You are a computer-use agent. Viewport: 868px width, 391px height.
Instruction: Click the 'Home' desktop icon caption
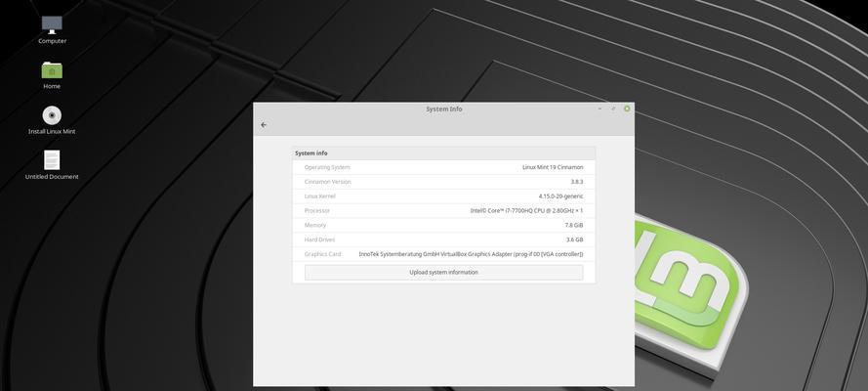pyautogui.click(x=52, y=86)
